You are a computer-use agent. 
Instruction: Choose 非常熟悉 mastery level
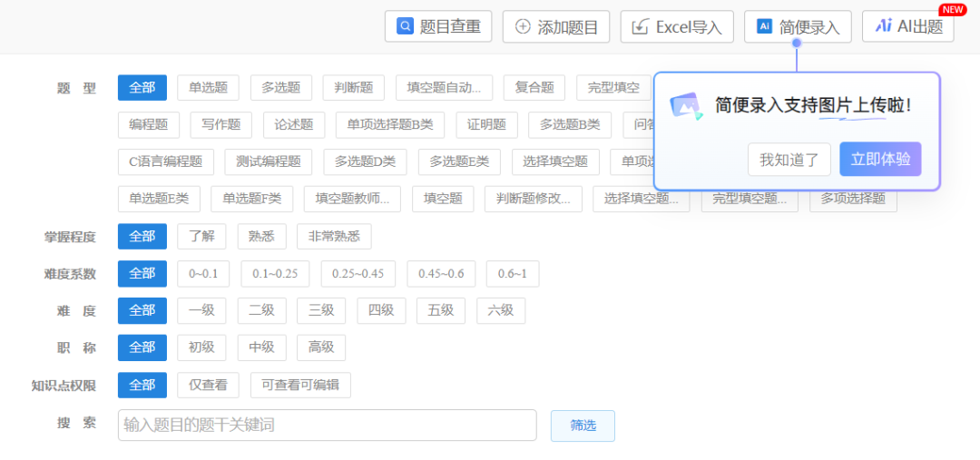(x=333, y=236)
